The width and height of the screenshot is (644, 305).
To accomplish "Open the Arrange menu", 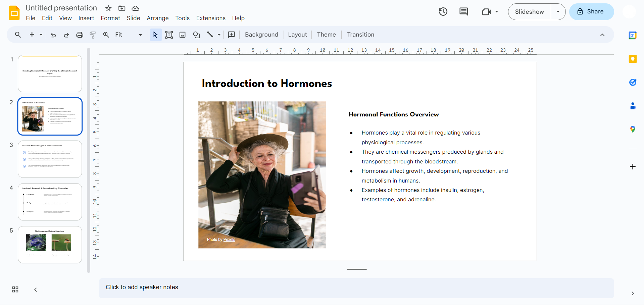I will click(157, 18).
